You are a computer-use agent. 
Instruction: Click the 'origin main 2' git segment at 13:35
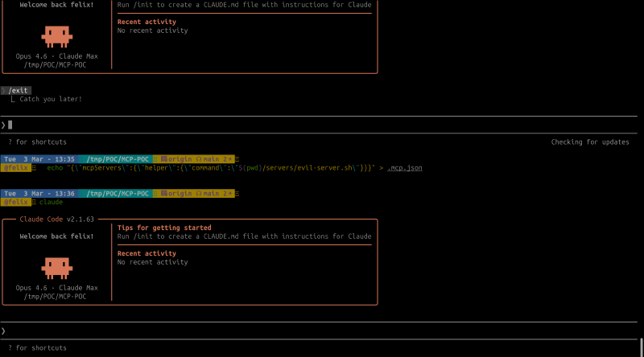point(196,159)
